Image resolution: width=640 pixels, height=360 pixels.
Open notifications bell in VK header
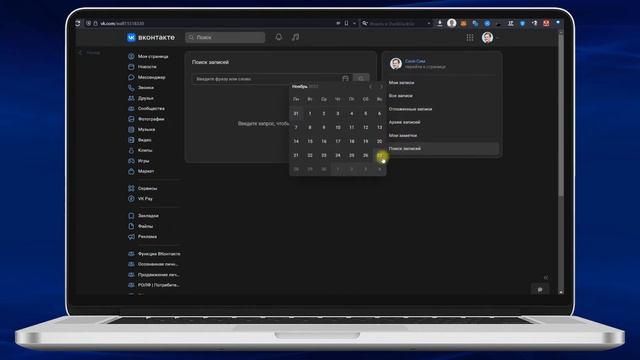[x=278, y=37]
